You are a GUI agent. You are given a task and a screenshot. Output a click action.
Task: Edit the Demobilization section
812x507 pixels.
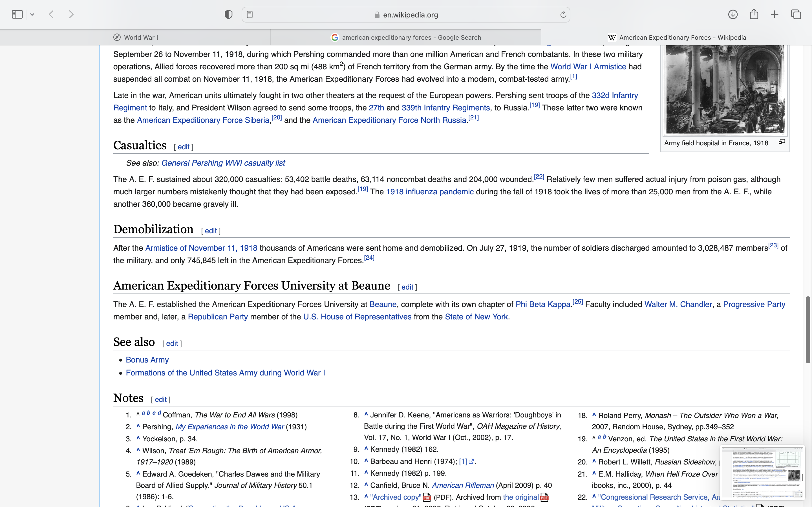[211, 231]
